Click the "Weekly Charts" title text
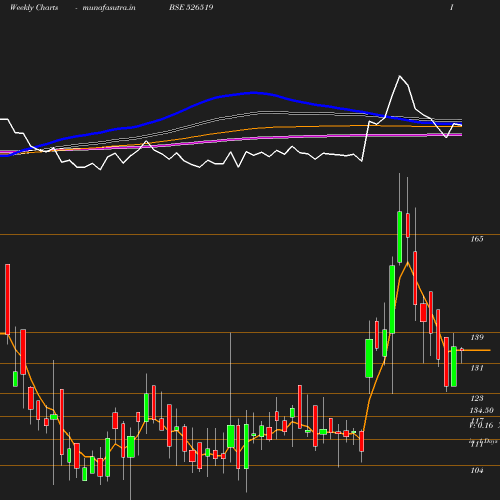The image size is (500, 500). pyautogui.click(x=34, y=7)
